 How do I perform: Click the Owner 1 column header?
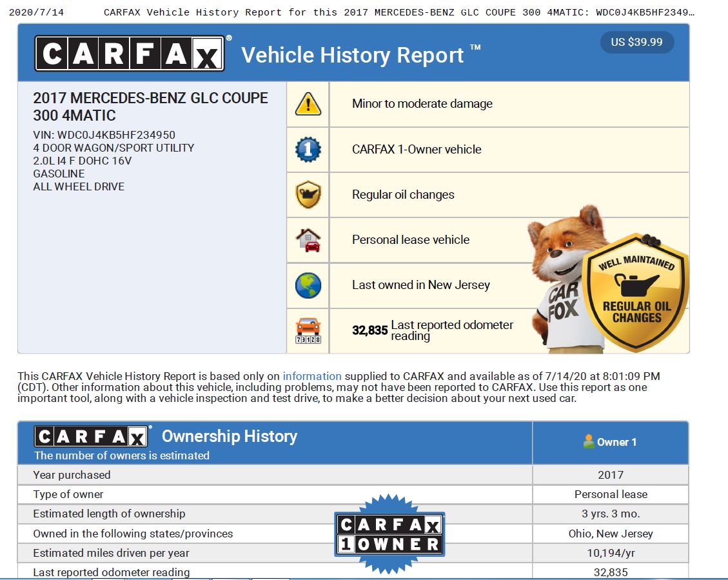click(610, 442)
